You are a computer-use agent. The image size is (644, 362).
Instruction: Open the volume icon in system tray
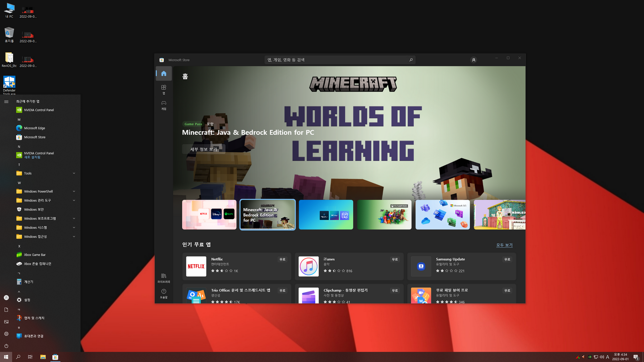(602, 357)
